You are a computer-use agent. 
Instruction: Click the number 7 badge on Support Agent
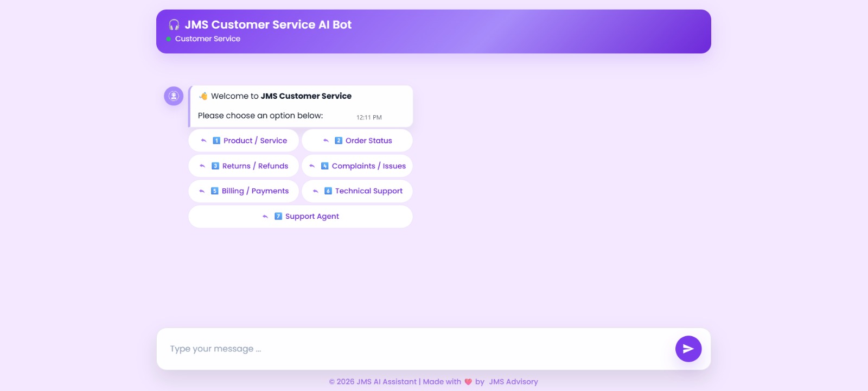click(x=278, y=216)
